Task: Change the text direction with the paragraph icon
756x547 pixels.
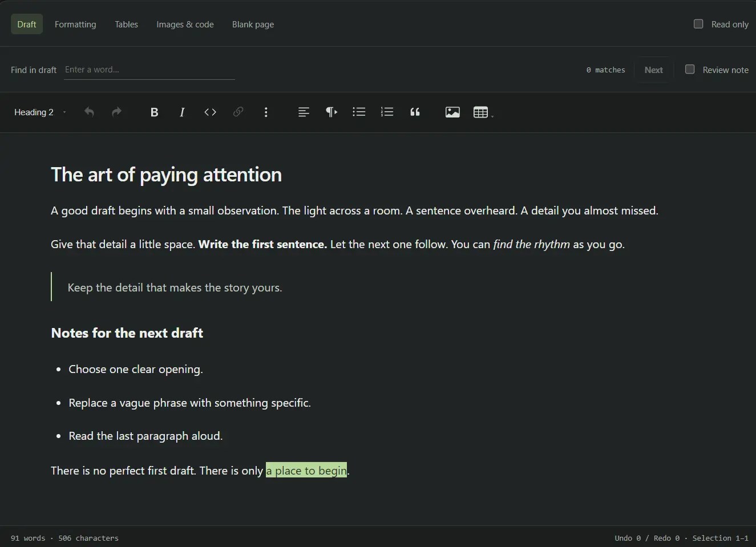Action: 331,112
